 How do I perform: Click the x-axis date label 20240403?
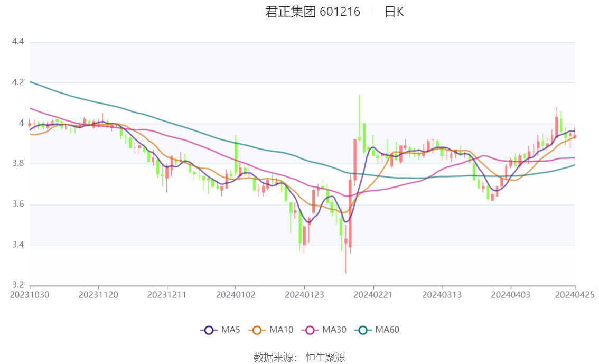pos(511,295)
